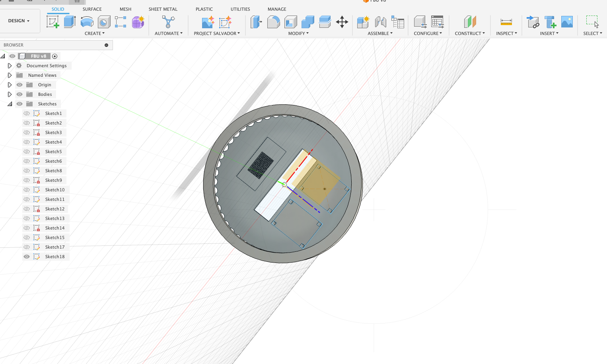Click the second Project Salvador sketch icon

(x=226, y=22)
